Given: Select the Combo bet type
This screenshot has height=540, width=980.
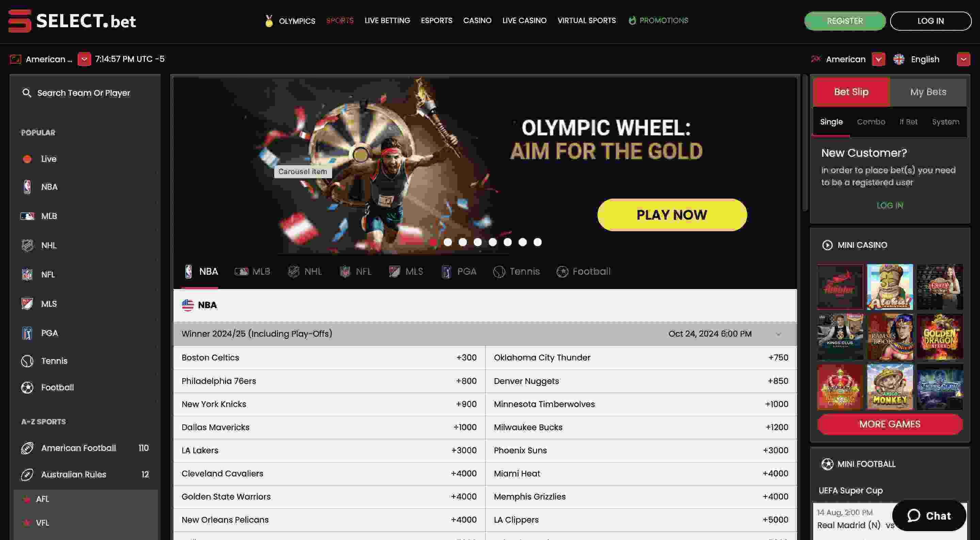Looking at the screenshot, I should coord(871,122).
